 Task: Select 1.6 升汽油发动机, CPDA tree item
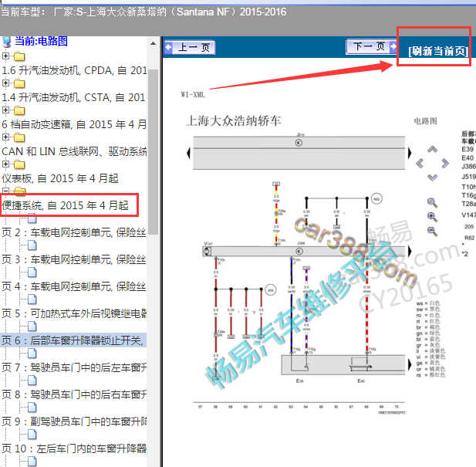click(x=74, y=70)
